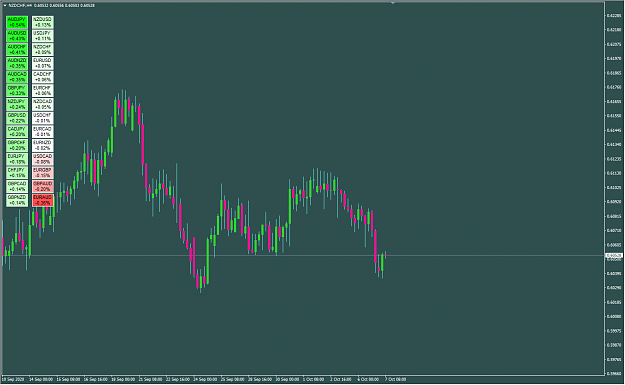Viewport: 625px width, 385px height.
Task: Select the GBPCHF pair tile
Action: tap(17, 145)
